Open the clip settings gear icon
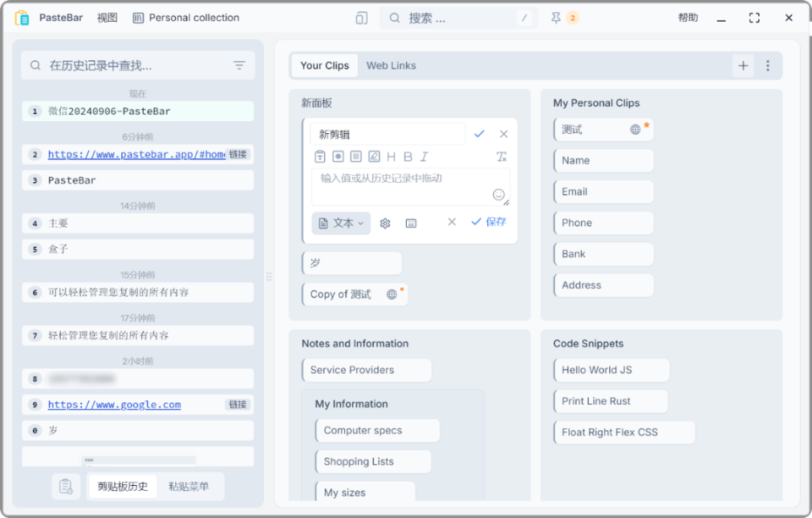This screenshot has width=812, height=518. 385,223
